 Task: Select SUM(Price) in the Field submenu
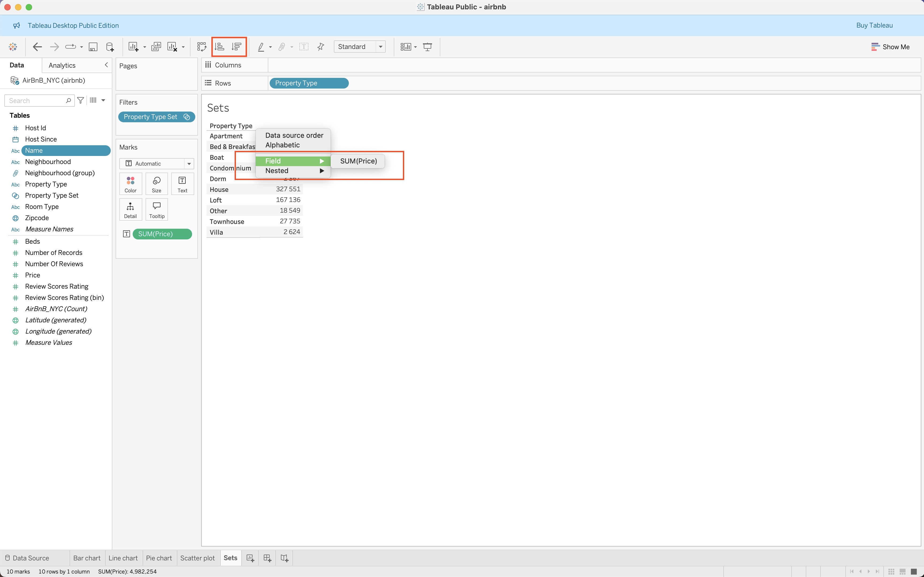click(358, 161)
